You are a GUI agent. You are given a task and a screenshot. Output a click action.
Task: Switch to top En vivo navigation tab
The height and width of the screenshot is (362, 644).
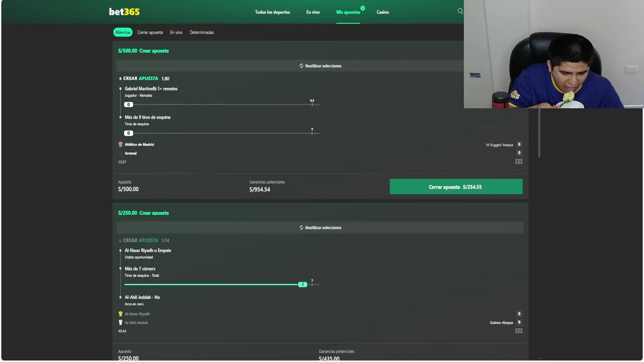[x=313, y=12]
